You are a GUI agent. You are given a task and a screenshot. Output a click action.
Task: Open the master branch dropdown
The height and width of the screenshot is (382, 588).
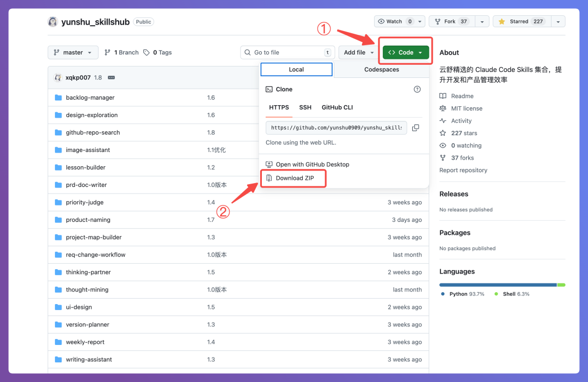(x=73, y=52)
